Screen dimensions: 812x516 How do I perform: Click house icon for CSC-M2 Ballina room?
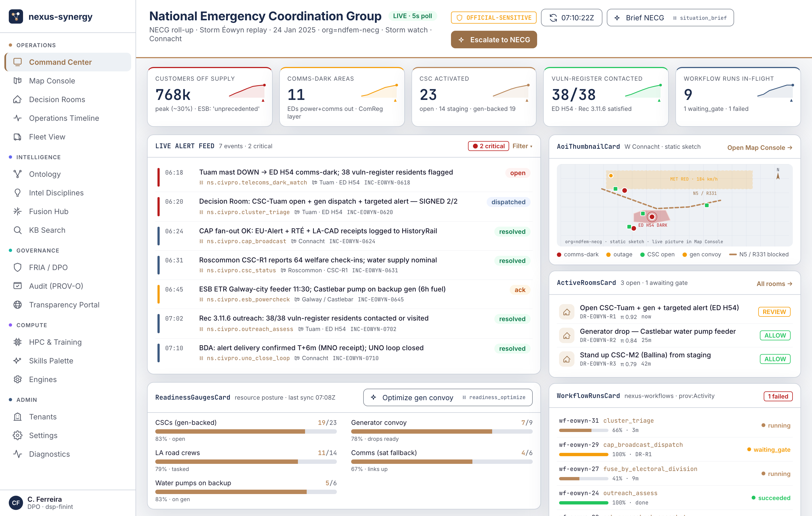(566, 359)
